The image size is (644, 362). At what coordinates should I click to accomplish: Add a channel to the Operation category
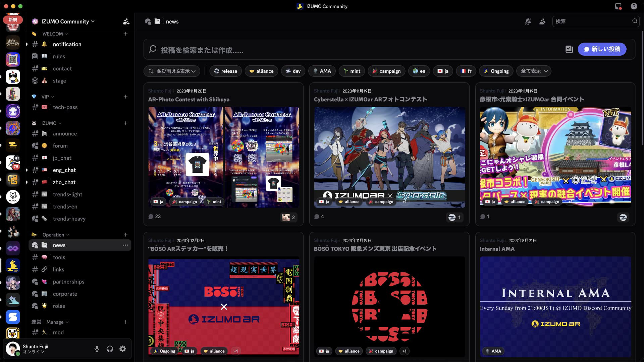[x=125, y=235]
